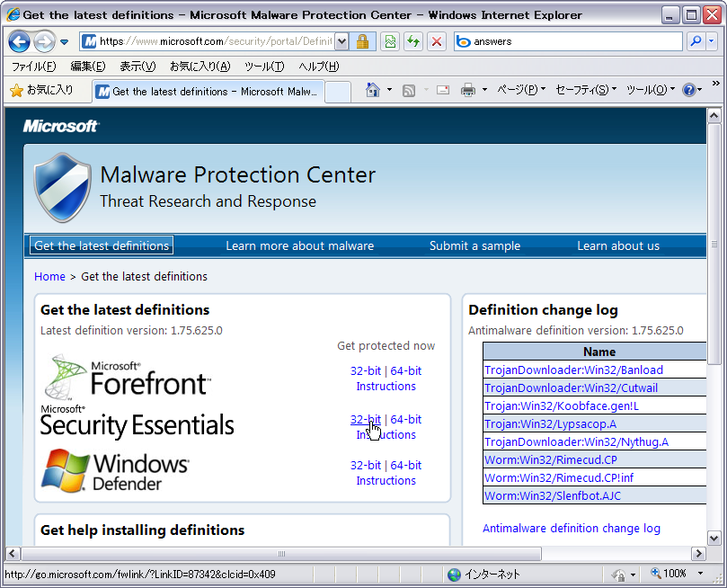Open the お気に入り(A) menu

199,67
